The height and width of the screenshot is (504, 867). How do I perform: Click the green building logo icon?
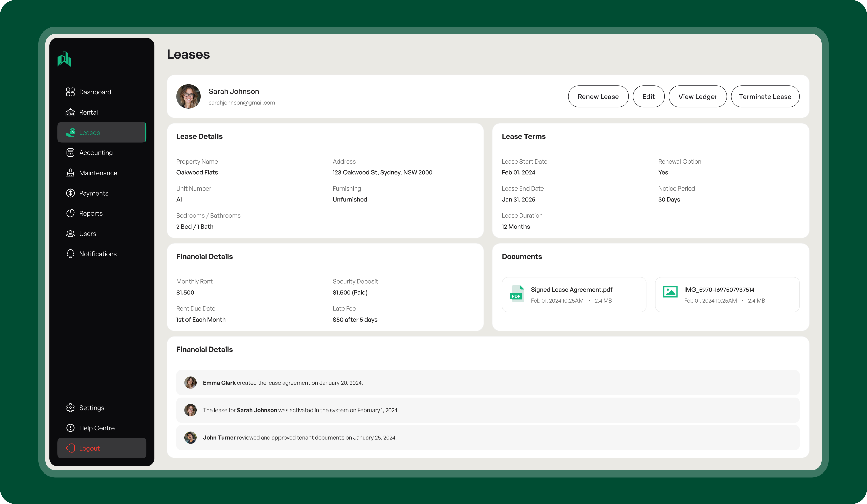coord(64,59)
